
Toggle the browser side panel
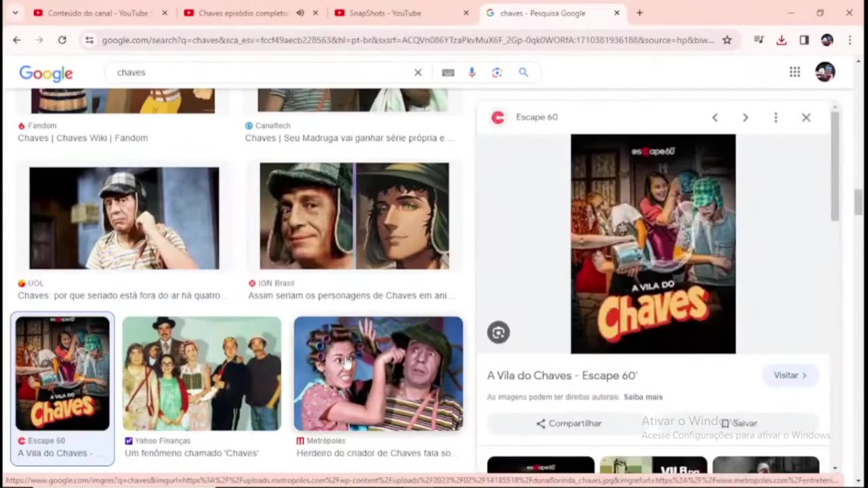click(x=804, y=40)
